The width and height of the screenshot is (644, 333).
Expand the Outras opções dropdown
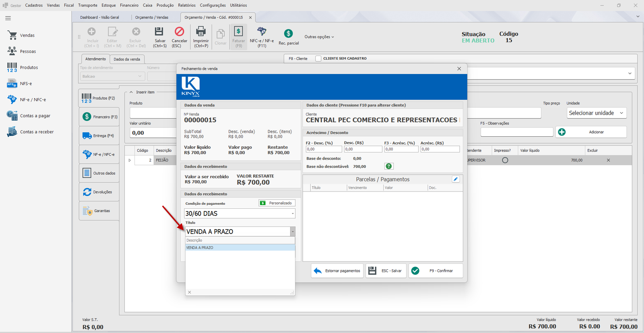tap(319, 37)
